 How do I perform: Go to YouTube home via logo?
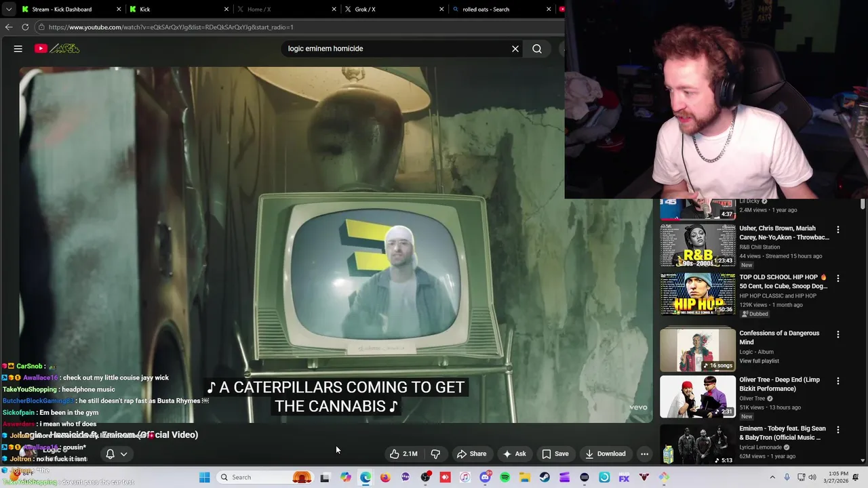57,49
